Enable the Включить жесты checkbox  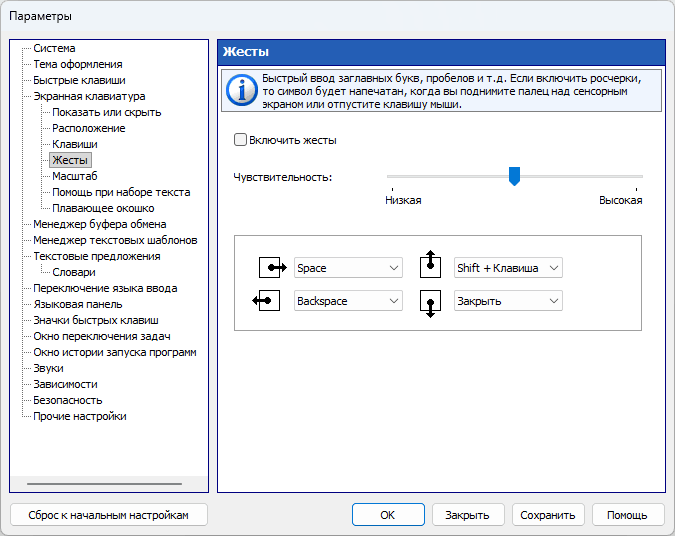[240, 140]
